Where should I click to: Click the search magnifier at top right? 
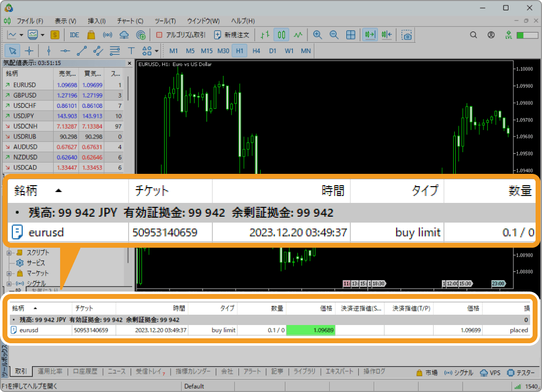click(x=474, y=35)
